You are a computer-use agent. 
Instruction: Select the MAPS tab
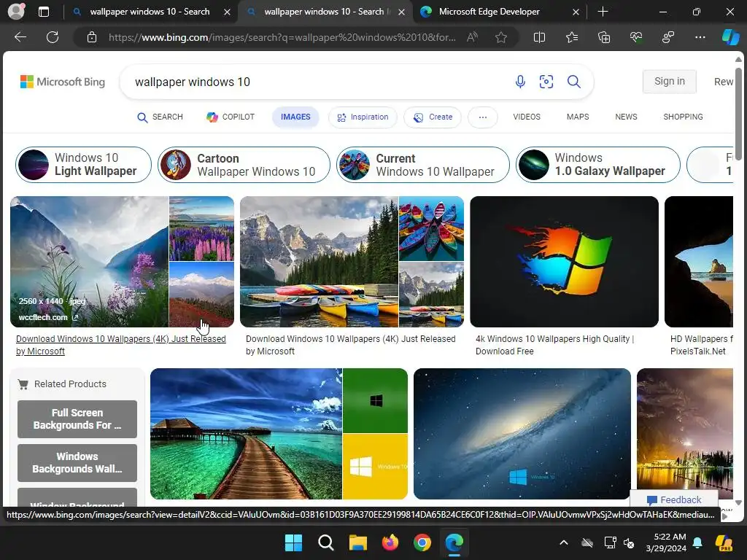[x=578, y=117]
